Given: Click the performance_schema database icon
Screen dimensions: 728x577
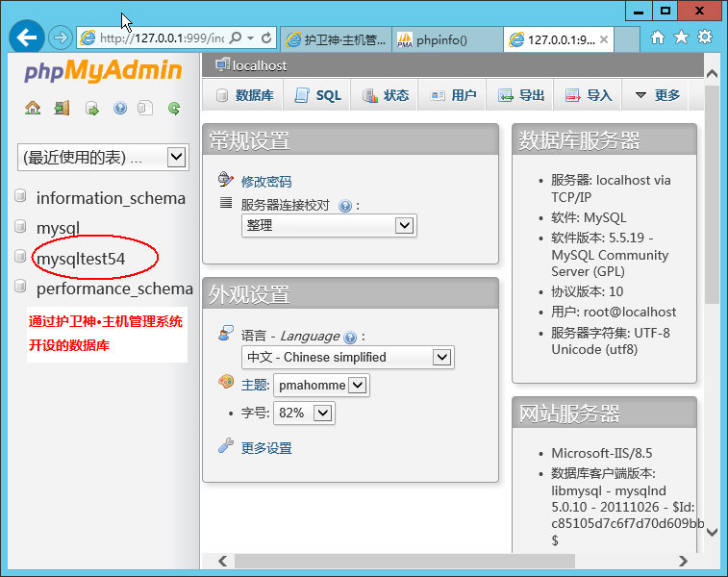Looking at the screenshot, I should pyautogui.click(x=20, y=286).
